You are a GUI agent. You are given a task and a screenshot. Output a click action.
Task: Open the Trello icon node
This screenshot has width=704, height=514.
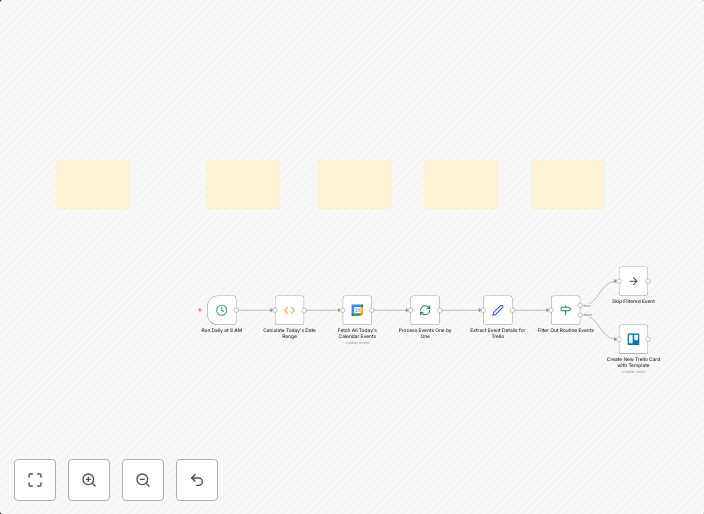coord(634,339)
